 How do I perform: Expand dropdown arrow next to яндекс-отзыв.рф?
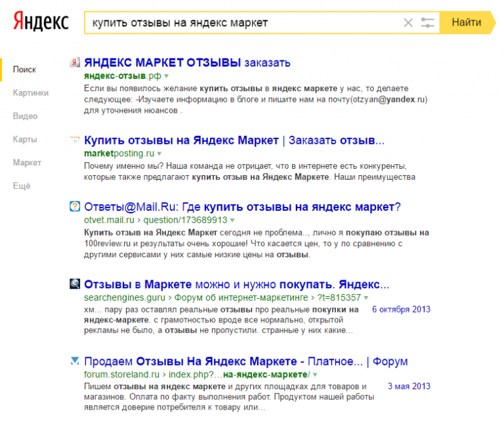[167, 76]
